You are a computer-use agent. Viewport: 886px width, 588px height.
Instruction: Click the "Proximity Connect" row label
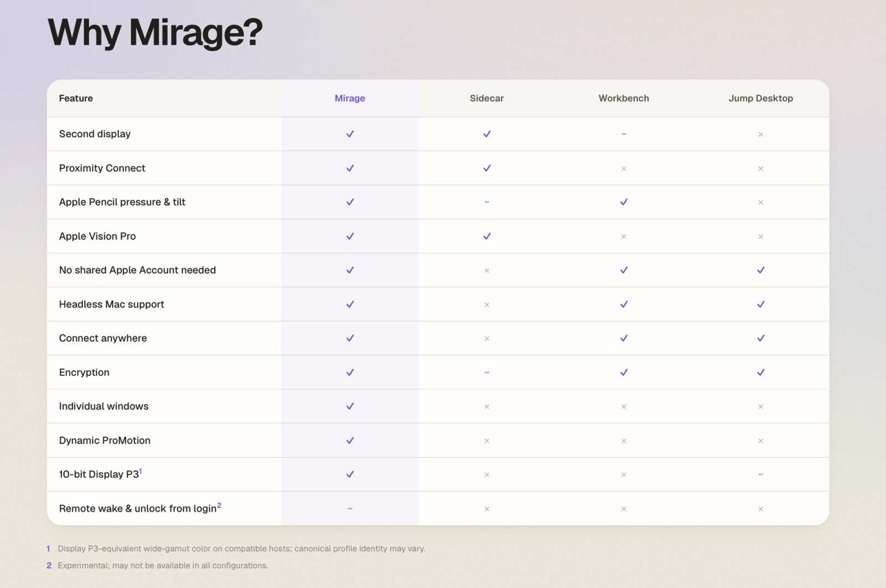(x=102, y=168)
